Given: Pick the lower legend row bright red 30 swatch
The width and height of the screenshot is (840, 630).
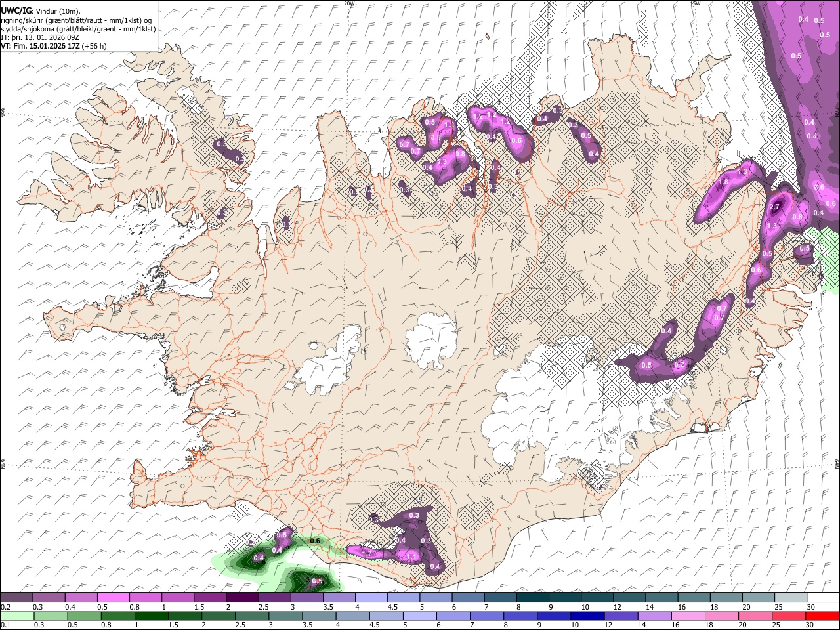Looking at the screenshot, I should coord(824,616).
